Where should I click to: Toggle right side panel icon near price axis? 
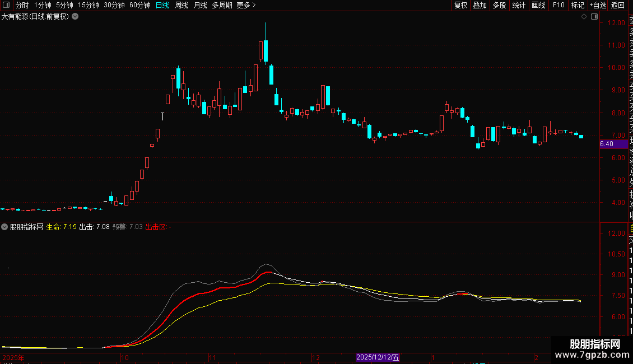click(x=594, y=17)
